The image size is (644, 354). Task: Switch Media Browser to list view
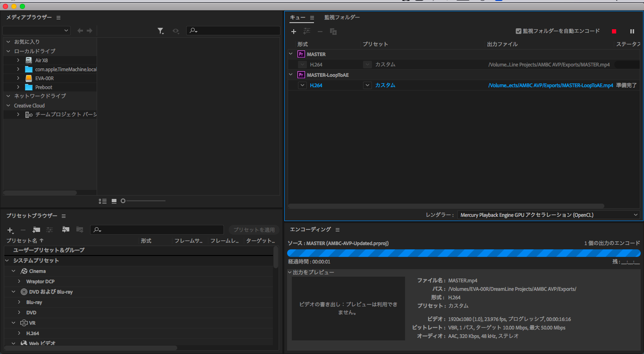(103, 201)
